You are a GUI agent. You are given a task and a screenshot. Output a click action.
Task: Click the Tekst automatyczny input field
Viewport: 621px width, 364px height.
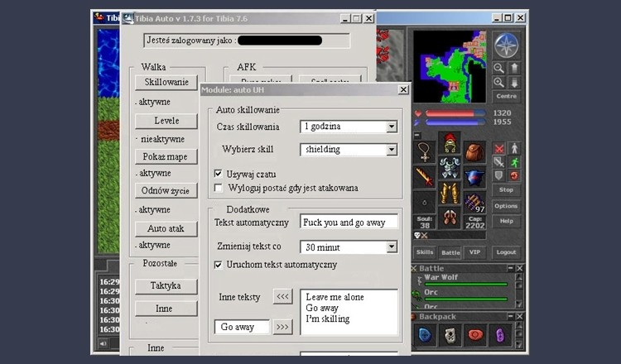pos(349,223)
